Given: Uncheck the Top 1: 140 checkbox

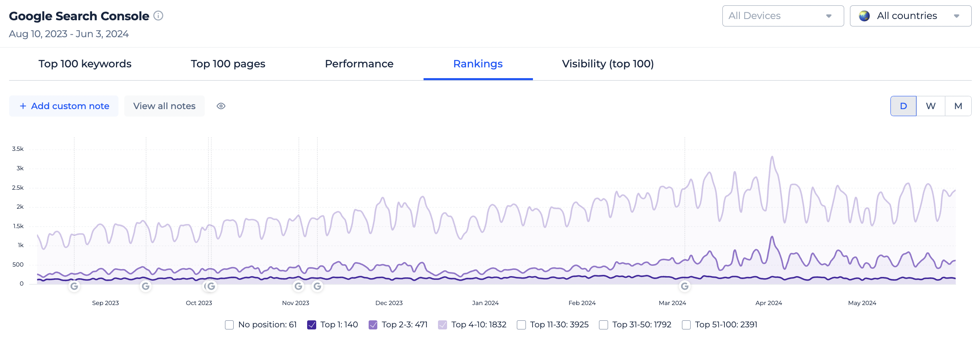Looking at the screenshot, I should (x=312, y=325).
